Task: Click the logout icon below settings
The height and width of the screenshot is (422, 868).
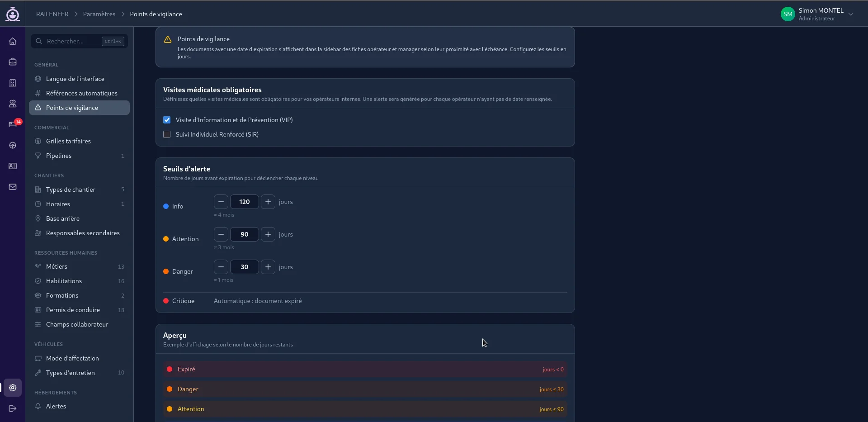Action: click(x=12, y=408)
